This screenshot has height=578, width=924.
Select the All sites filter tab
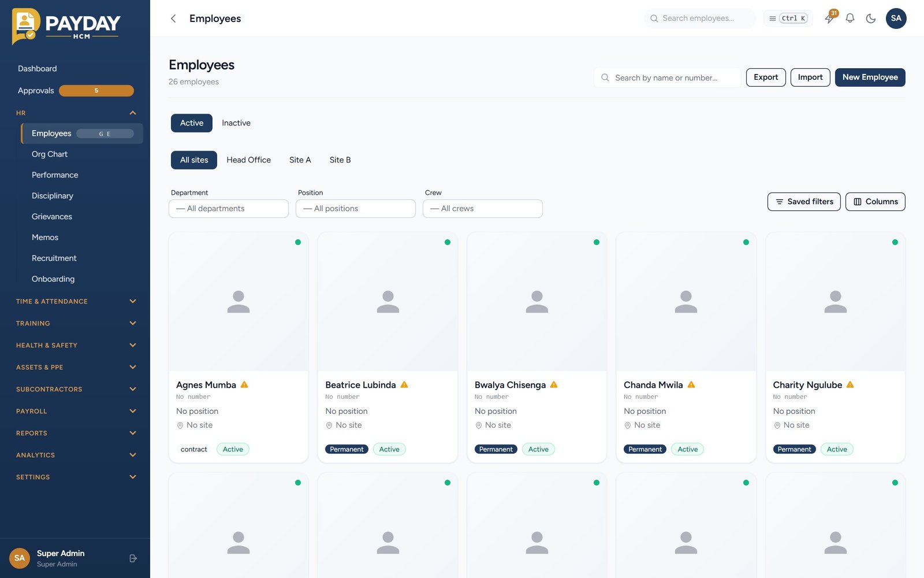(x=194, y=160)
